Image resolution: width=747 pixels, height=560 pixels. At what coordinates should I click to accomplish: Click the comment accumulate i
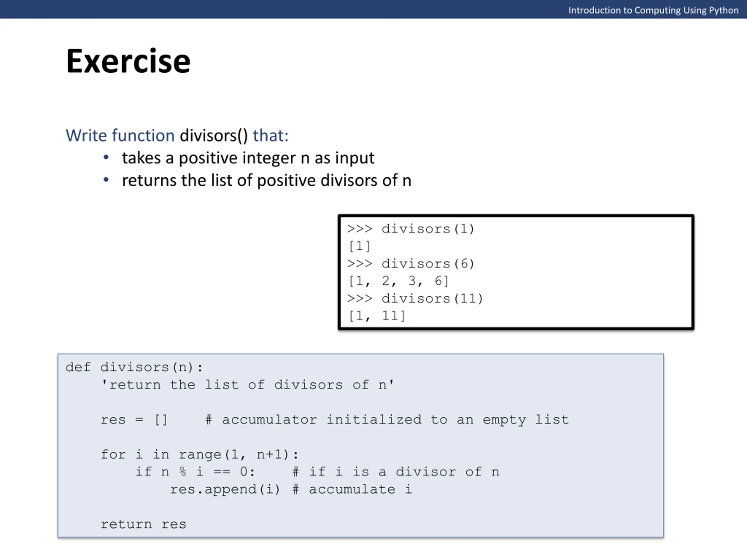(352, 489)
